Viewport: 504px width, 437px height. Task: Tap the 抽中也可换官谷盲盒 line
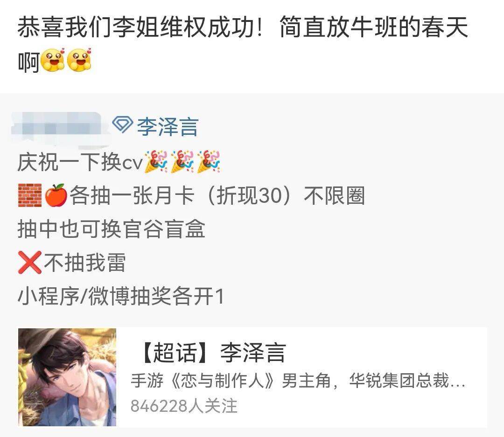click(111, 229)
